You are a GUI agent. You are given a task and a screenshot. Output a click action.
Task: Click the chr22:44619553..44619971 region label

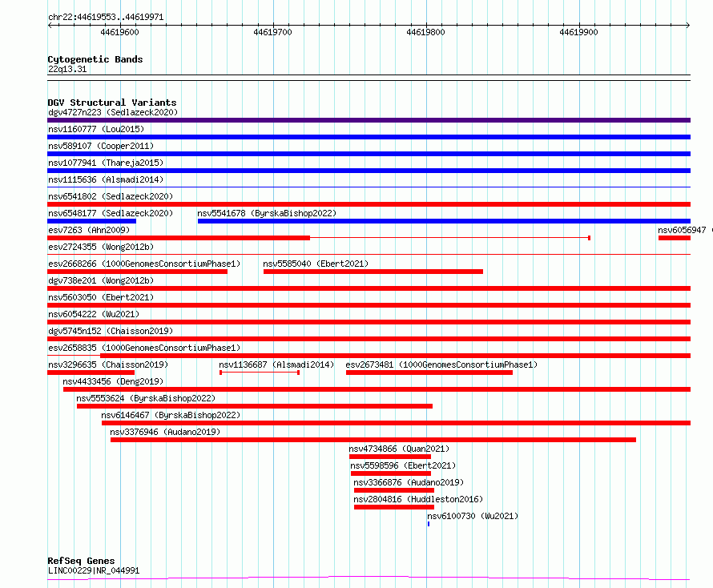click(106, 18)
